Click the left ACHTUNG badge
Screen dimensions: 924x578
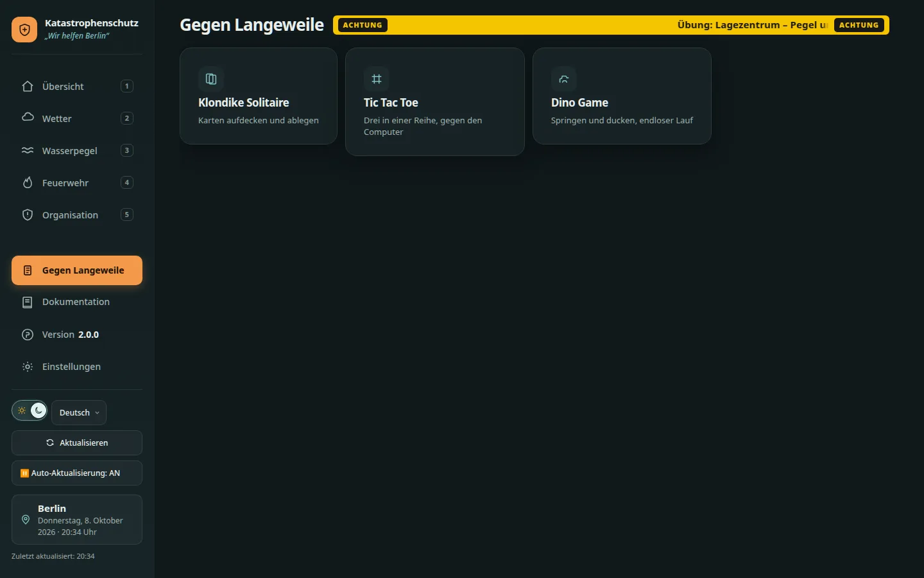[363, 25]
